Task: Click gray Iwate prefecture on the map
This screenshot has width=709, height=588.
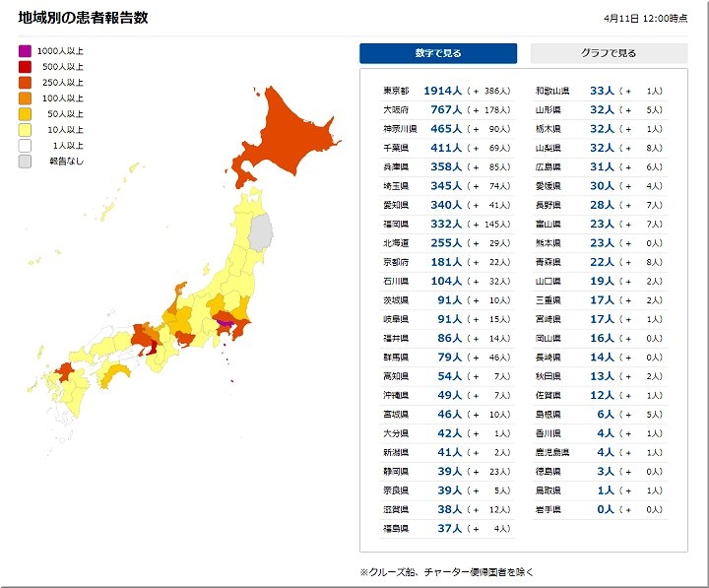Action: pos(261,232)
